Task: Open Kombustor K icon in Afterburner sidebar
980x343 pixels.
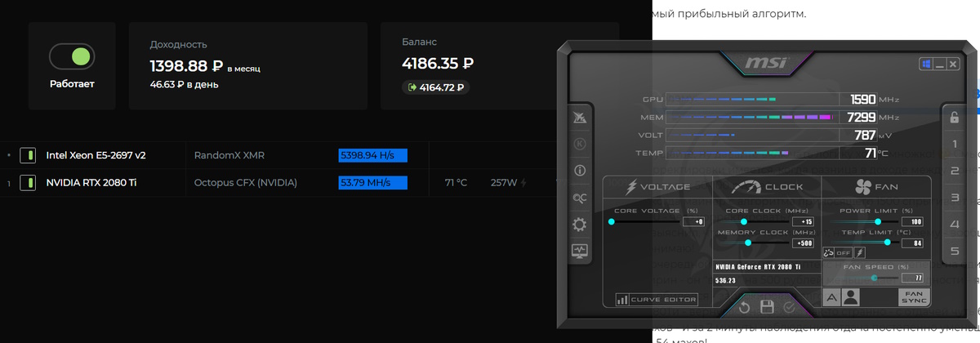Action: click(580, 144)
